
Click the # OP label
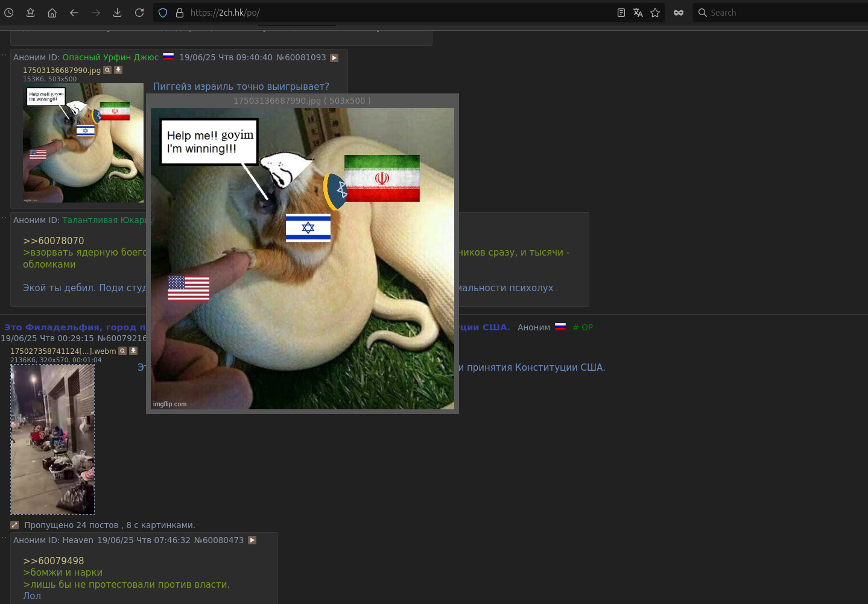[583, 327]
